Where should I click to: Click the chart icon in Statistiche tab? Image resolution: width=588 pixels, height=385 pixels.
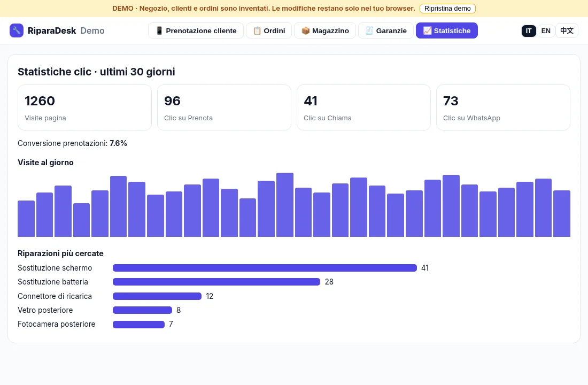(x=427, y=31)
